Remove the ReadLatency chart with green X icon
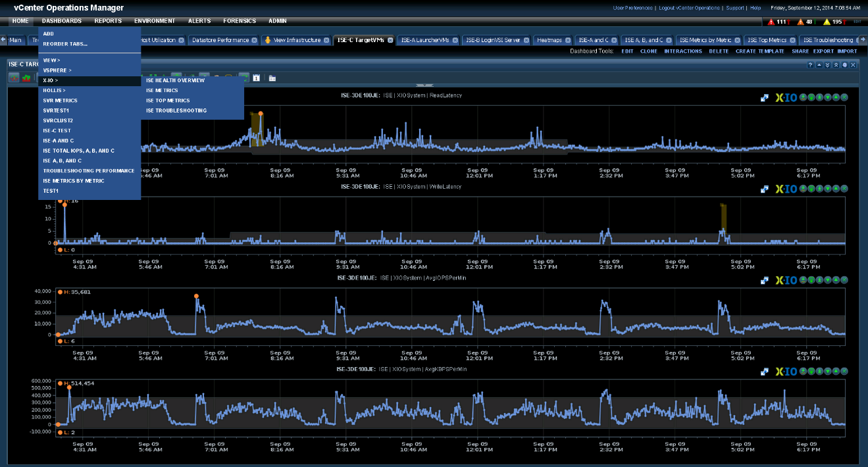The image size is (868, 467). [x=844, y=97]
